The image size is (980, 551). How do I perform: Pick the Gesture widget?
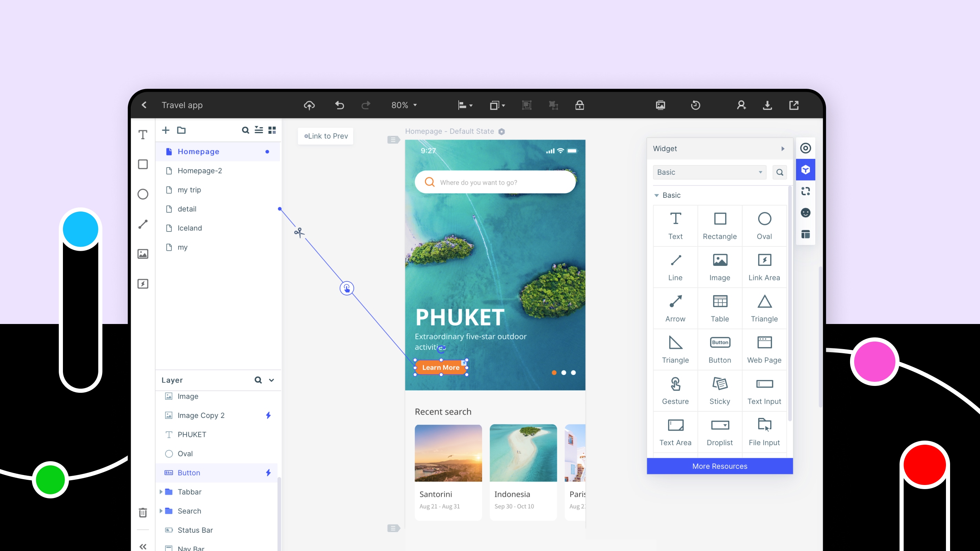[x=675, y=391]
